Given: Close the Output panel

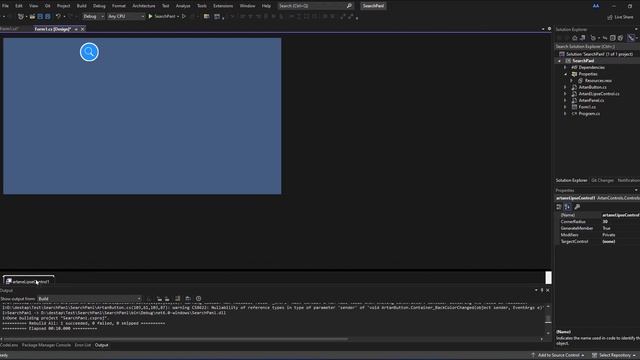Looking at the screenshot, I should pyautogui.click(x=548, y=290).
